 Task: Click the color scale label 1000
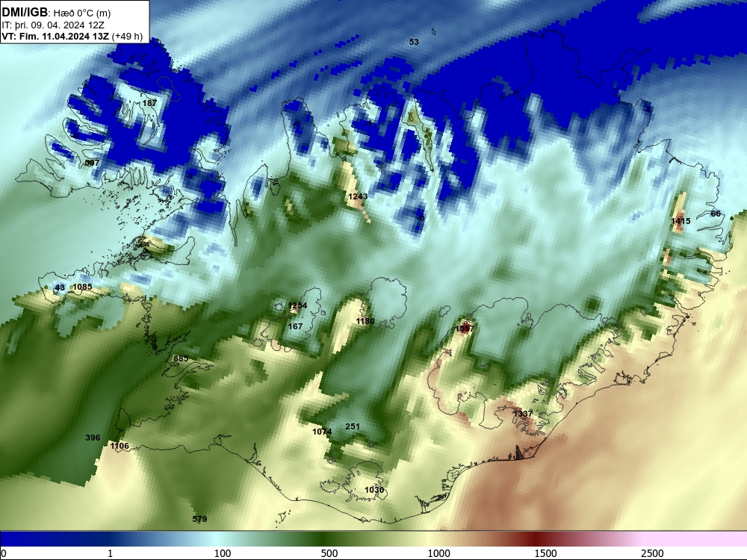coord(438,553)
